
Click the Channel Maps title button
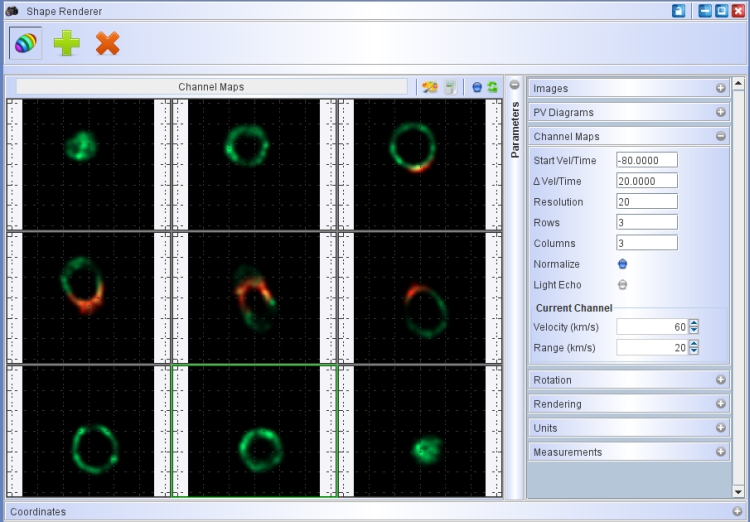coord(211,87)
